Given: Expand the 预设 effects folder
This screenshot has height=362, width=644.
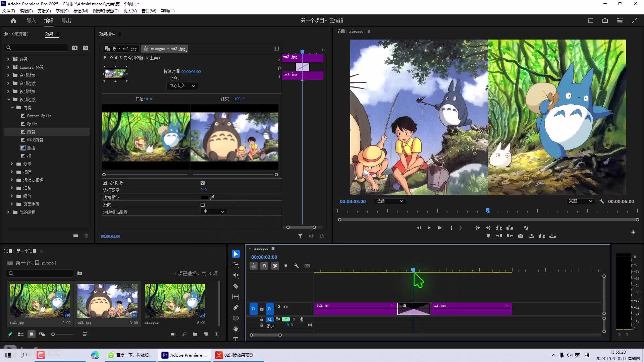Looking at the screenshot, I should point(8,59).
